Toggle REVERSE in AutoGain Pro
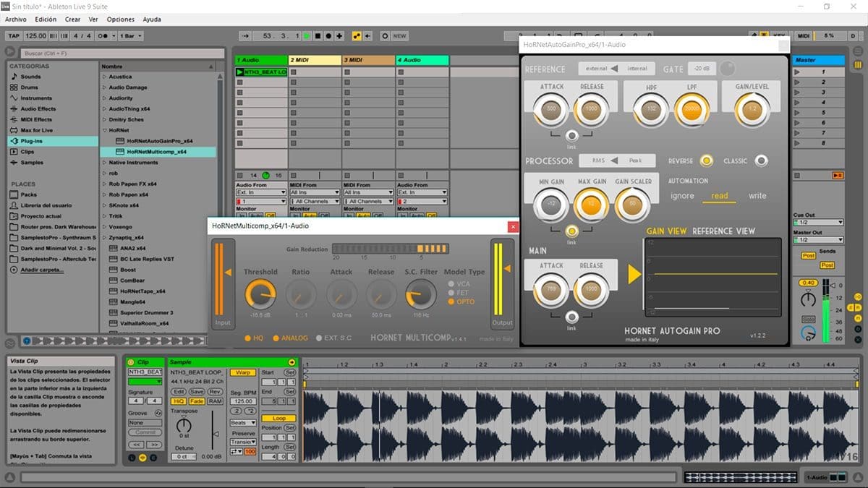This screenshot has height=488, width=868. [x=706, y=160]
